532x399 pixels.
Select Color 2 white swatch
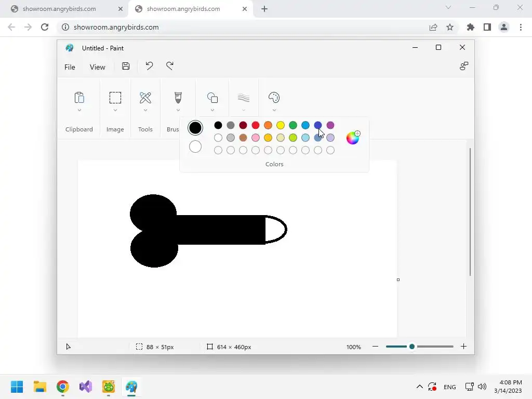[195, 147]
